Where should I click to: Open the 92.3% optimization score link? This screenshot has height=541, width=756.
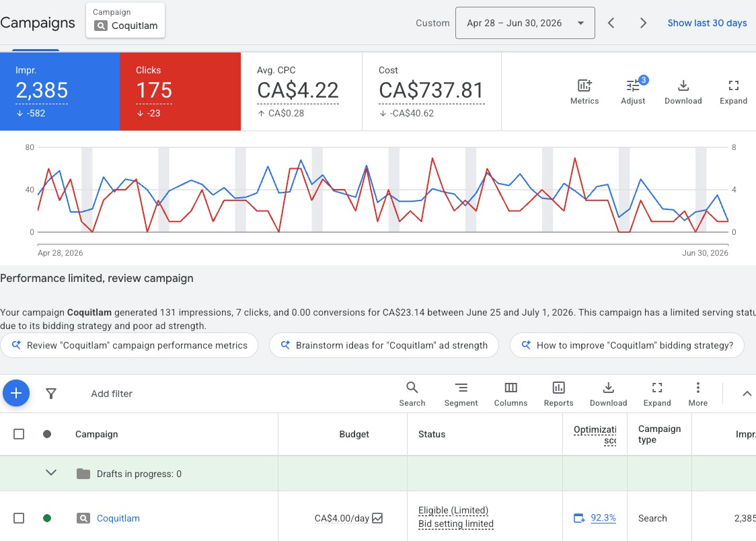click(603, 518)
